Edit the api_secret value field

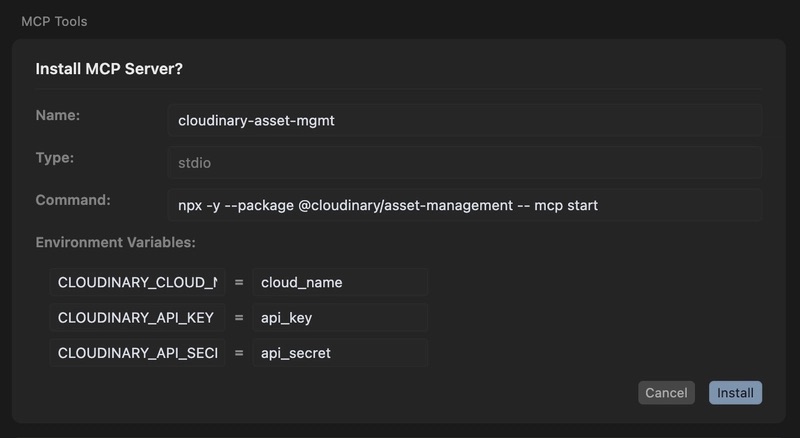[340, 353]
